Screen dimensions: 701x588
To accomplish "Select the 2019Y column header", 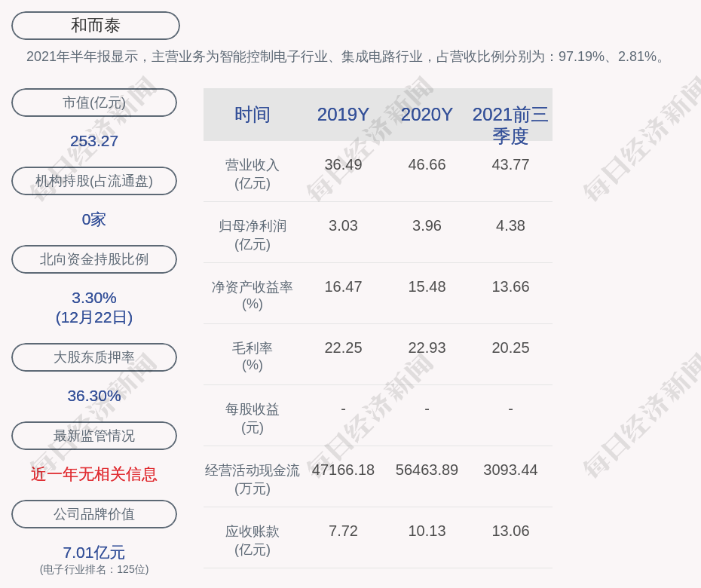I will [x=343, y=115].
